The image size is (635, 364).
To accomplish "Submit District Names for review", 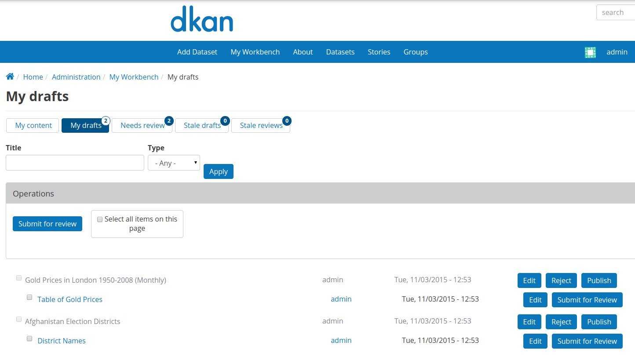I will pyautogui.click(x=587, y=341).
